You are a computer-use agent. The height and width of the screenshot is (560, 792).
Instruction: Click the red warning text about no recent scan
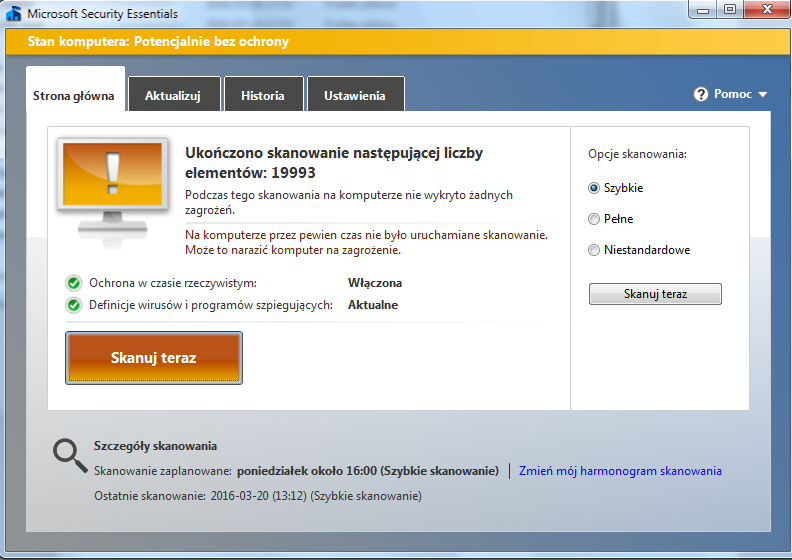(366, 242)
